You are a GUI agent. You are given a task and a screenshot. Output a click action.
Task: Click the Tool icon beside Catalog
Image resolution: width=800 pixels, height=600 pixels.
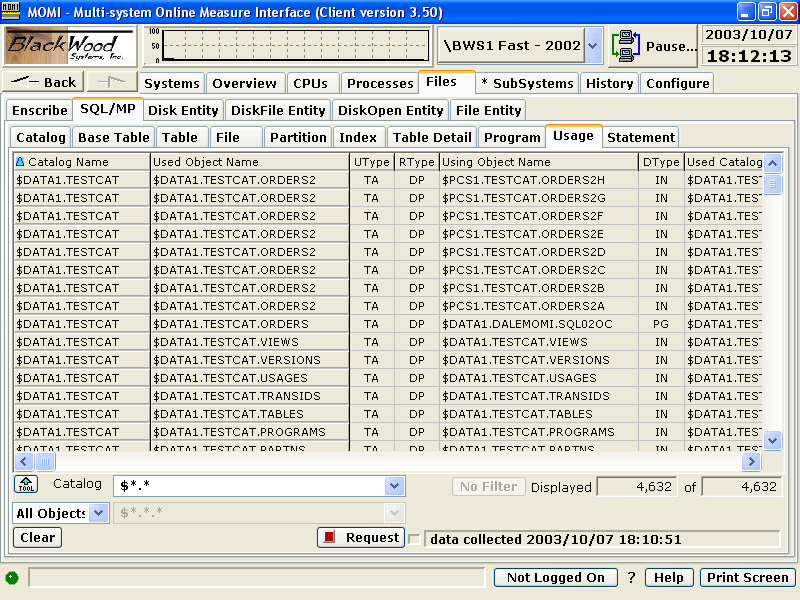[x=26, y=485]
